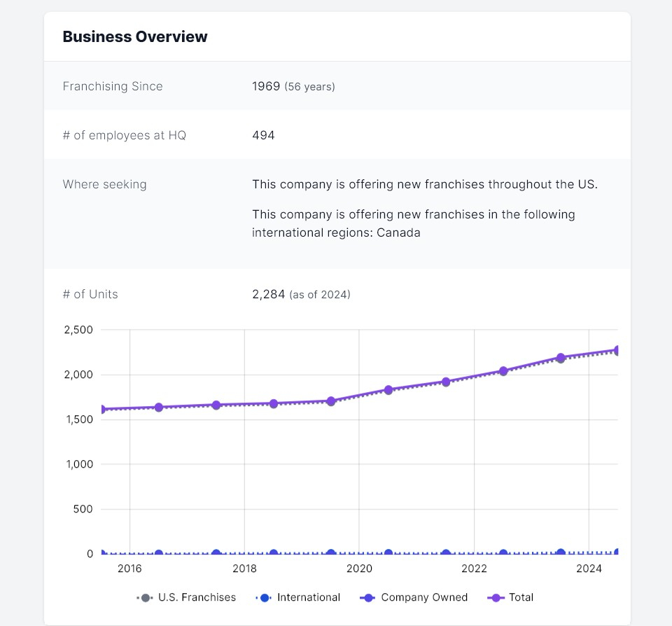Toggle the International series in legend
Viewport: 672px width, 626px height.
point(308,597)
